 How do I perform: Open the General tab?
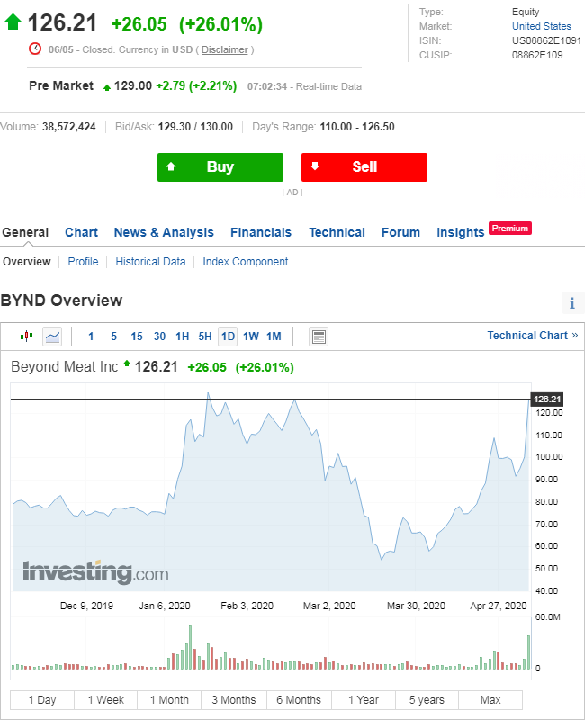coord(25,232)
